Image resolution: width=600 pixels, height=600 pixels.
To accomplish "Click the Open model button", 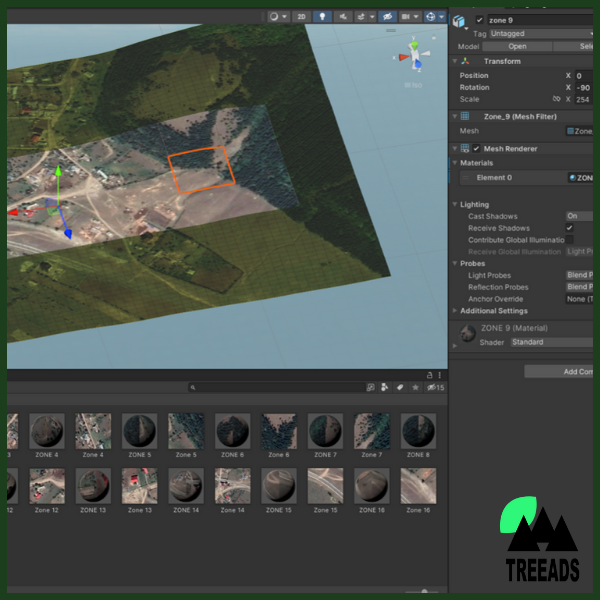I will pos(517,46).
